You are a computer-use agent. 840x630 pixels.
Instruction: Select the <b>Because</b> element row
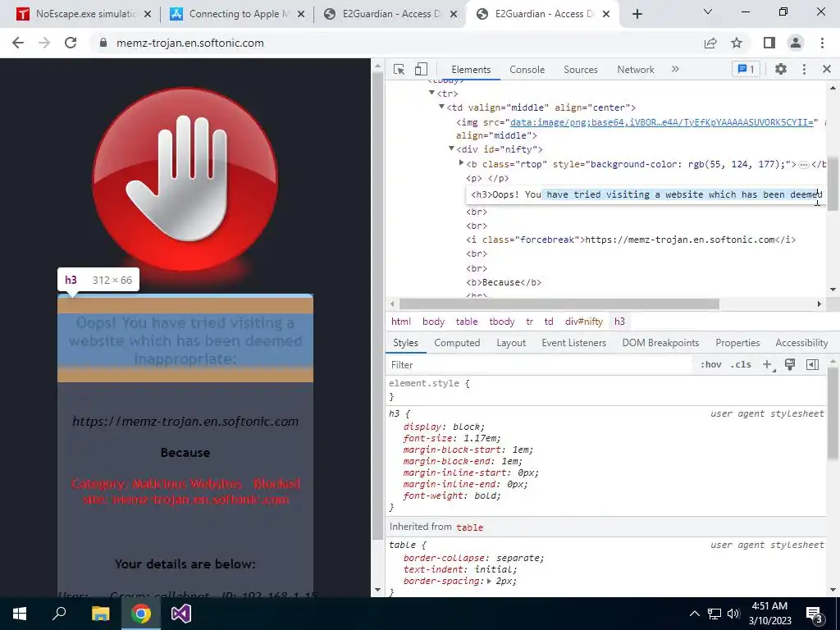[504, 282]
